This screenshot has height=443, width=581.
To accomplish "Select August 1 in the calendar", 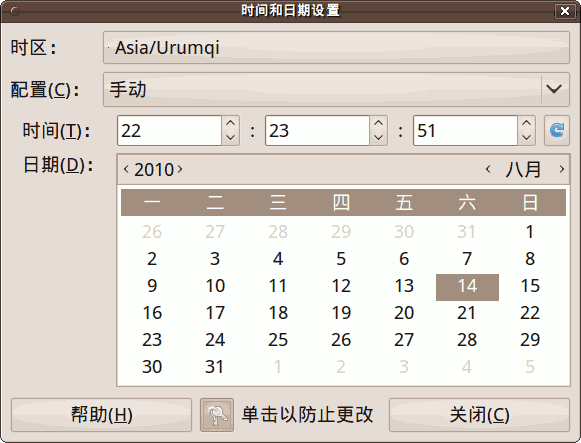I will click(530, 232).
